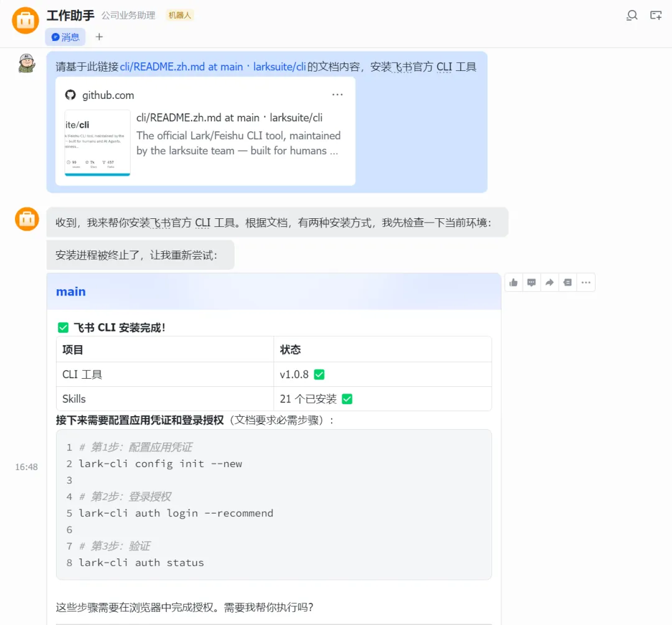Click the 工作助手 chat title
The image size is (672, 625).
click(x=71, y=16)
